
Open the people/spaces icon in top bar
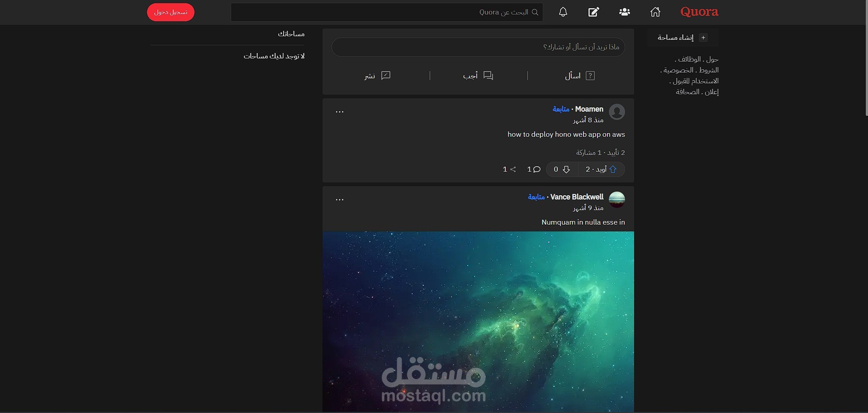pos(624,12)
